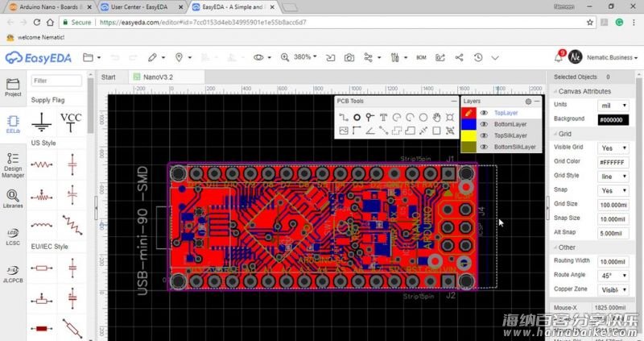Image resolution: width=644 pixels, height=341 pixels.
Task: Open the document history clock icon
Action: 477,57
